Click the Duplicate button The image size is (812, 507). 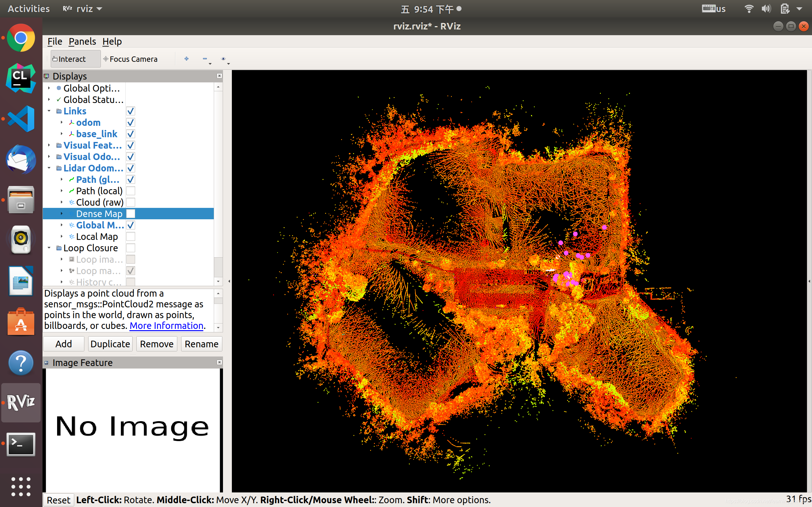coord(110,344)
